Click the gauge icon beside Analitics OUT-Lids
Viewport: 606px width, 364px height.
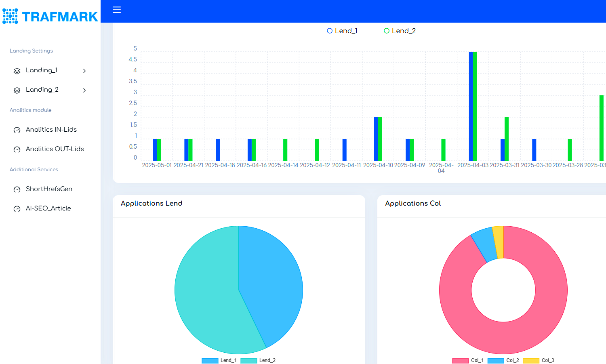click(x=17, y=149)
